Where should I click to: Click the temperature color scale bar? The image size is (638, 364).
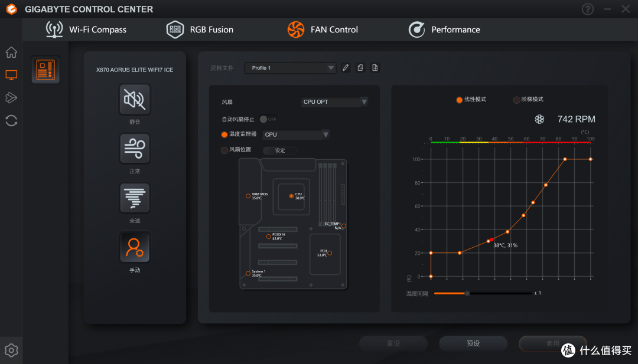(510, 143)
